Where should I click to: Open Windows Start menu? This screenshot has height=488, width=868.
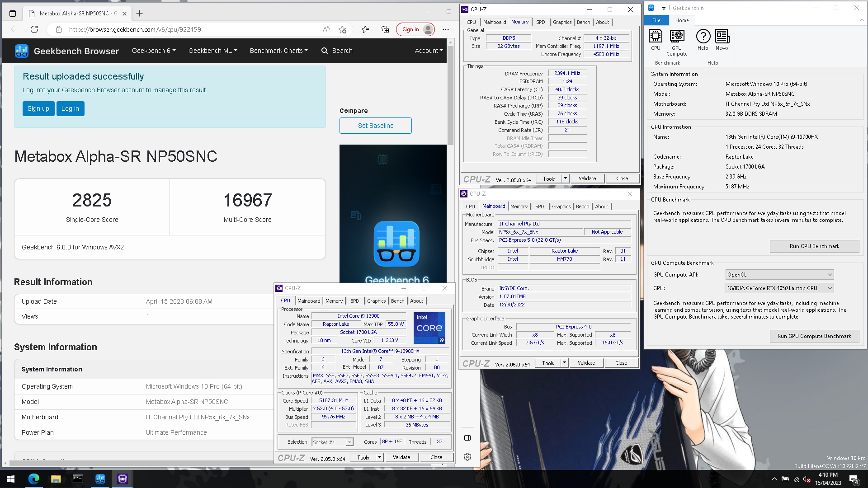click(x=11, y=479)
